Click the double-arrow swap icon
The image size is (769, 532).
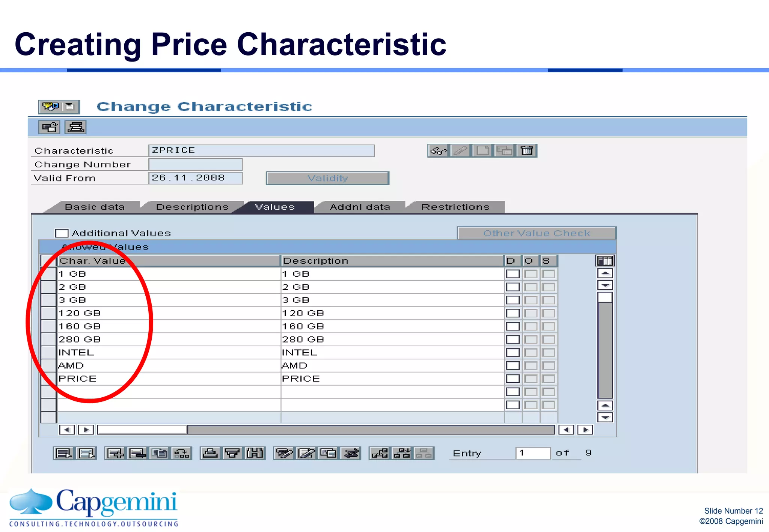(x=351, y=454)
